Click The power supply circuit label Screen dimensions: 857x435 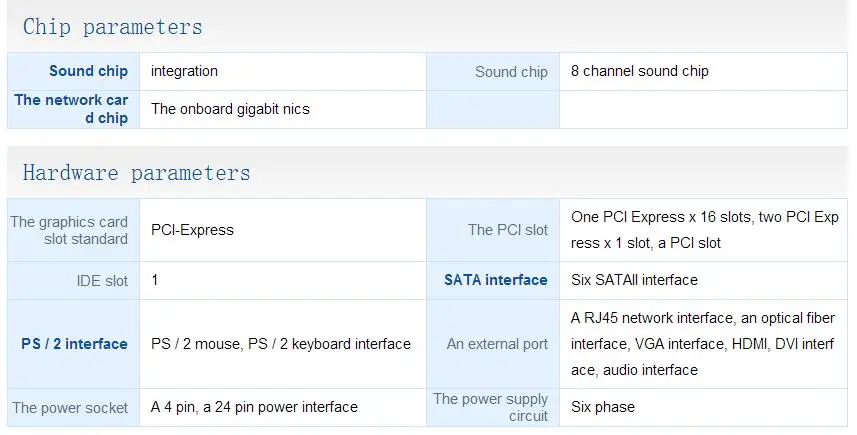(x=491, y=407)
